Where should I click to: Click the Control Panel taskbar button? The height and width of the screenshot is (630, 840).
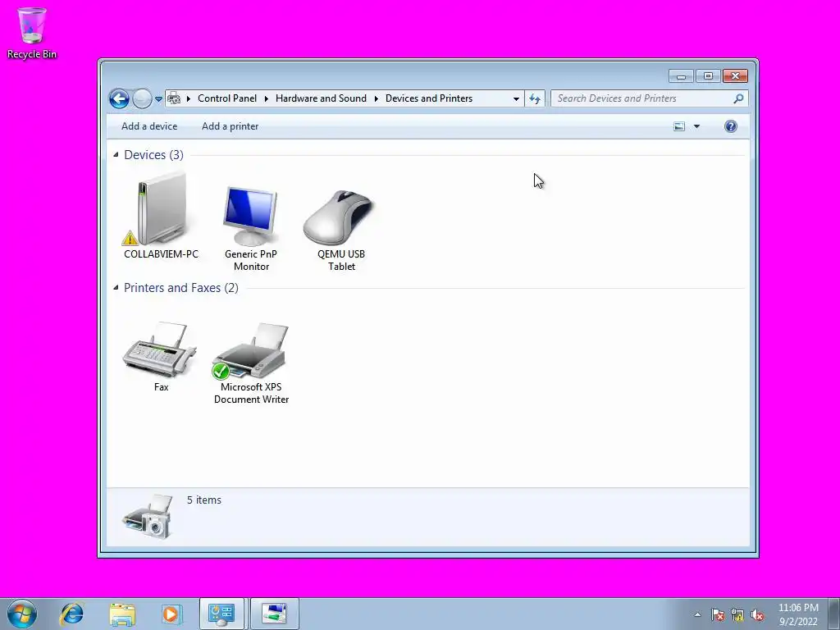click(221, 614)
